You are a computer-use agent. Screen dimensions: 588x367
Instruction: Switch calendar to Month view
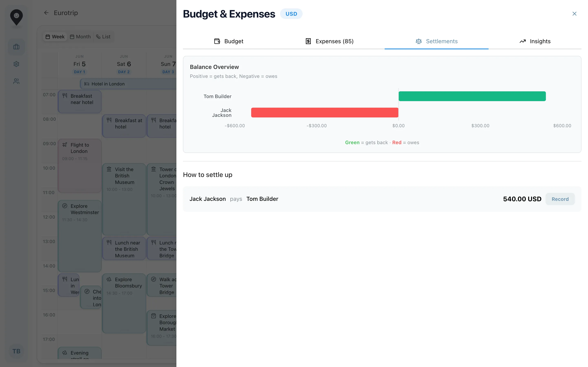pyautogui.click(x=80, y=37)
